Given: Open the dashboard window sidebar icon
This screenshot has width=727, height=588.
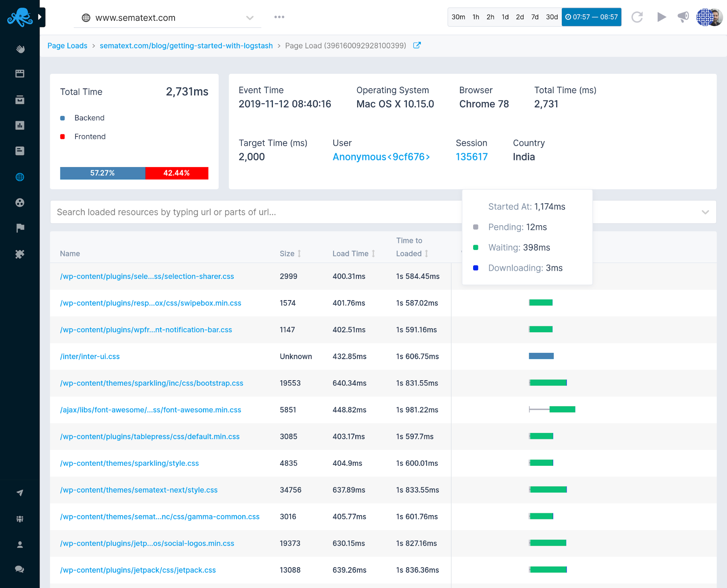Looking at the screenshot, I should click(20, 74).
